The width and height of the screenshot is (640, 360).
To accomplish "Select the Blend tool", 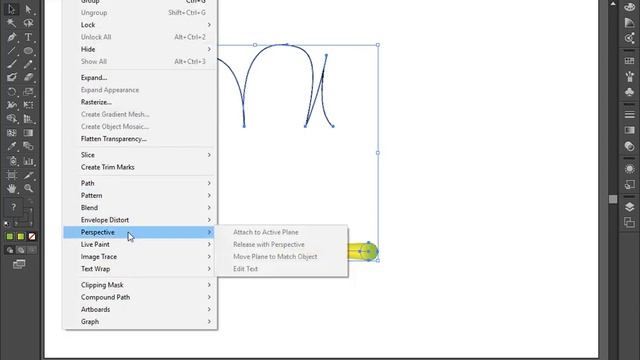I will 28,146.
